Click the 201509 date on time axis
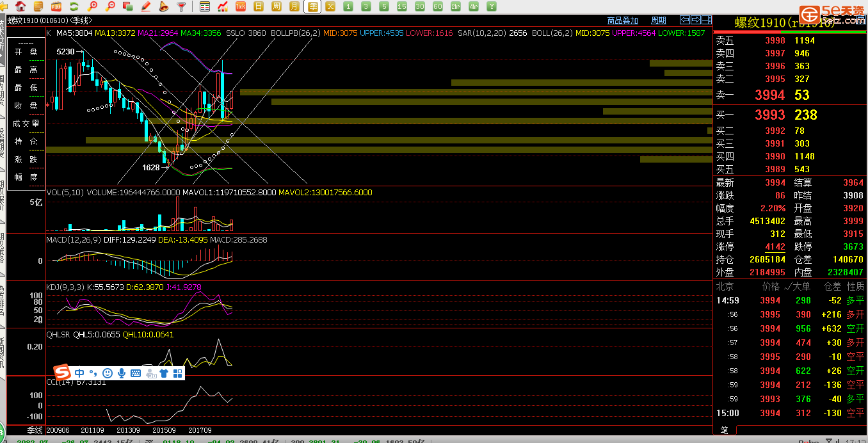The width and height of the screenshot is (868, 443). [164, 430]
